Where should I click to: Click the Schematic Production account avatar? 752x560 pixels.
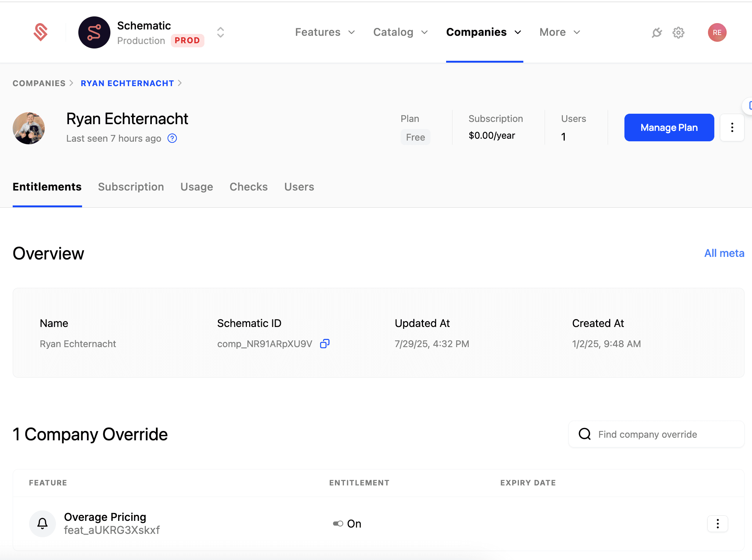(94, 32)
